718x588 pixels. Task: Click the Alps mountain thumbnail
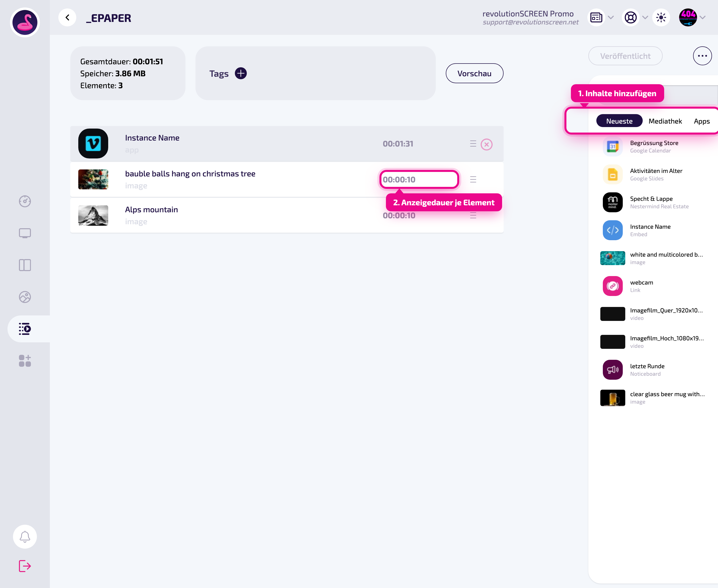[x=93, y=215]
